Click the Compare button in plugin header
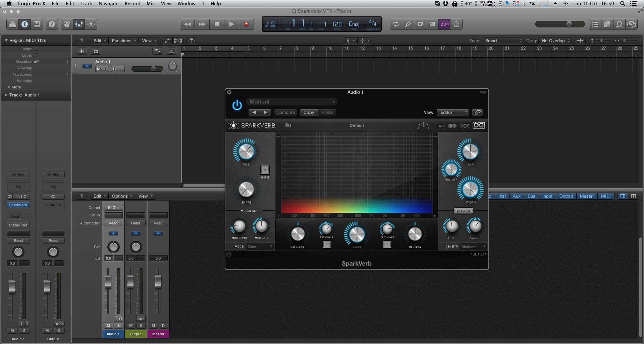This screenshot has width=644, height=344. click(285, 113)
